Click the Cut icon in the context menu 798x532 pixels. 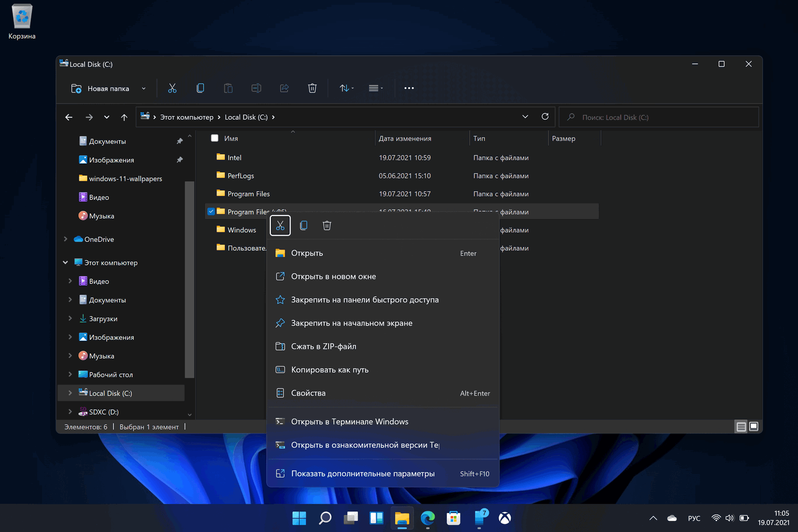coord(280,226)
